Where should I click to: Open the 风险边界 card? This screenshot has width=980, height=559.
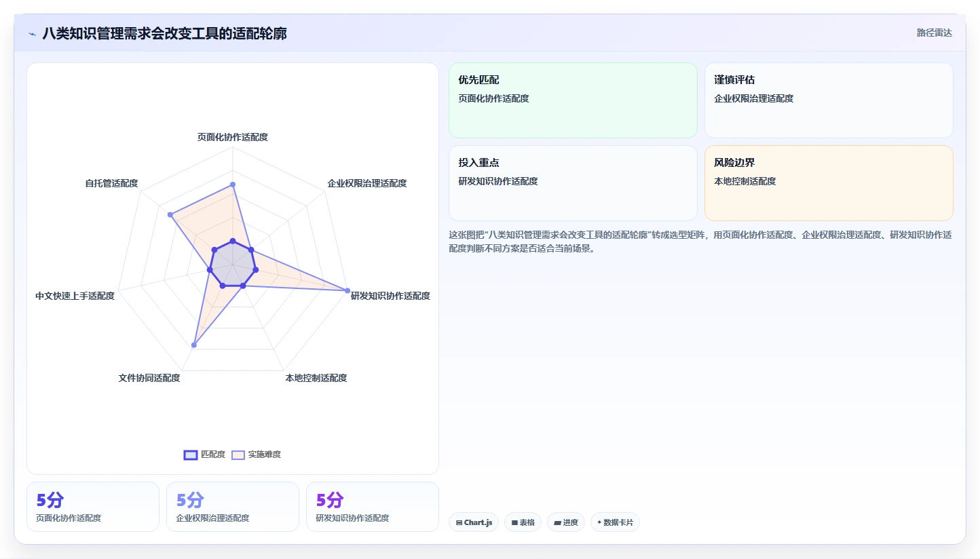[829, 183]
